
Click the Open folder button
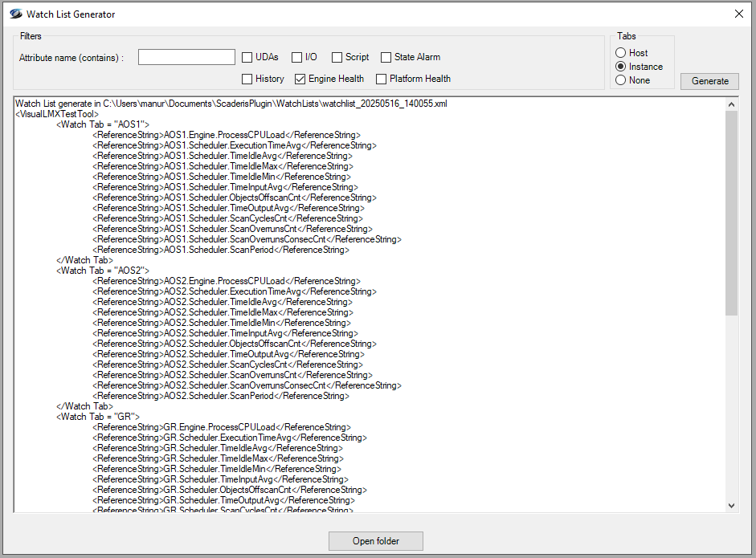tap(375, 541)
